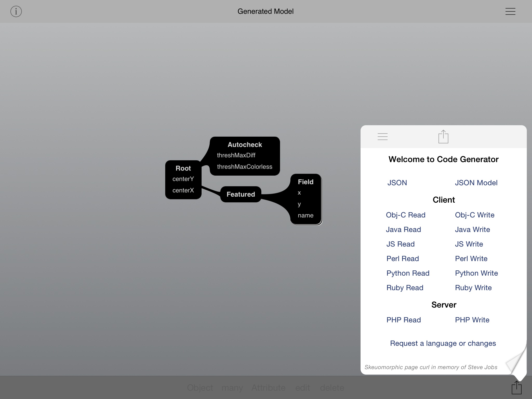Select Python Read client option
Image resolution: width=532 pixels, height=399 pixels.
coord(407,273)
